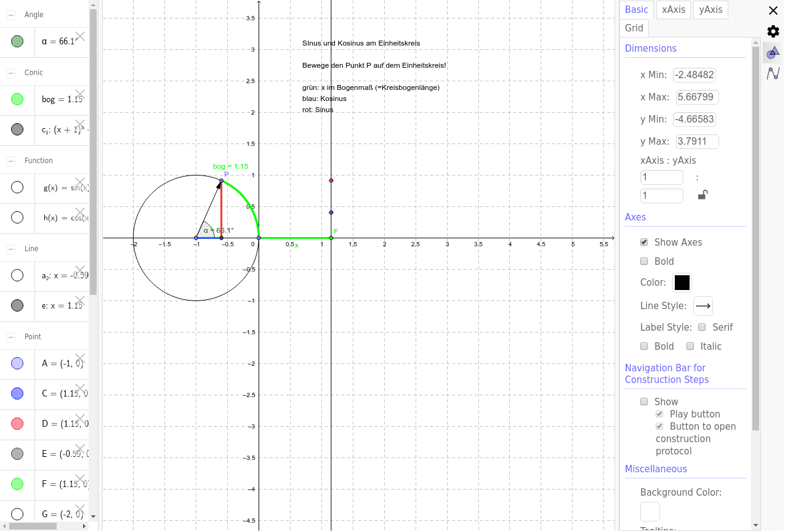Close the properties panel with X icon
Viewport: 785px width, 532px height.
(773, 10)
